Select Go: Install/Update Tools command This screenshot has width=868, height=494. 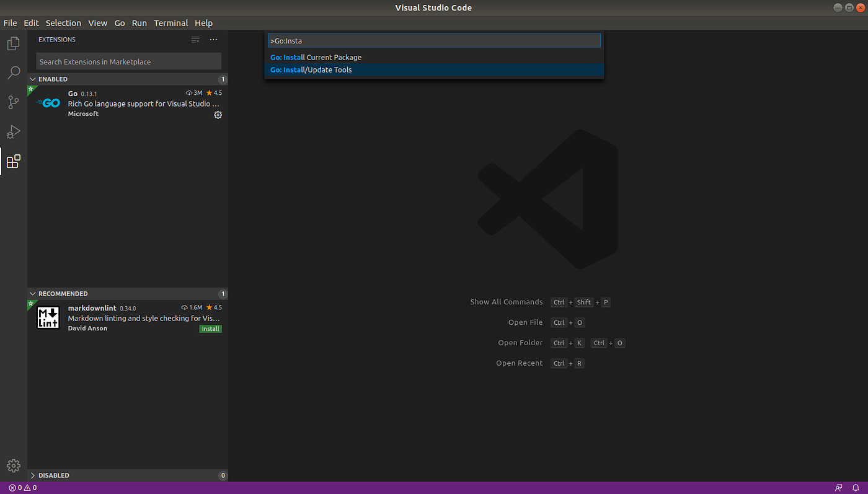click(434, 70)
